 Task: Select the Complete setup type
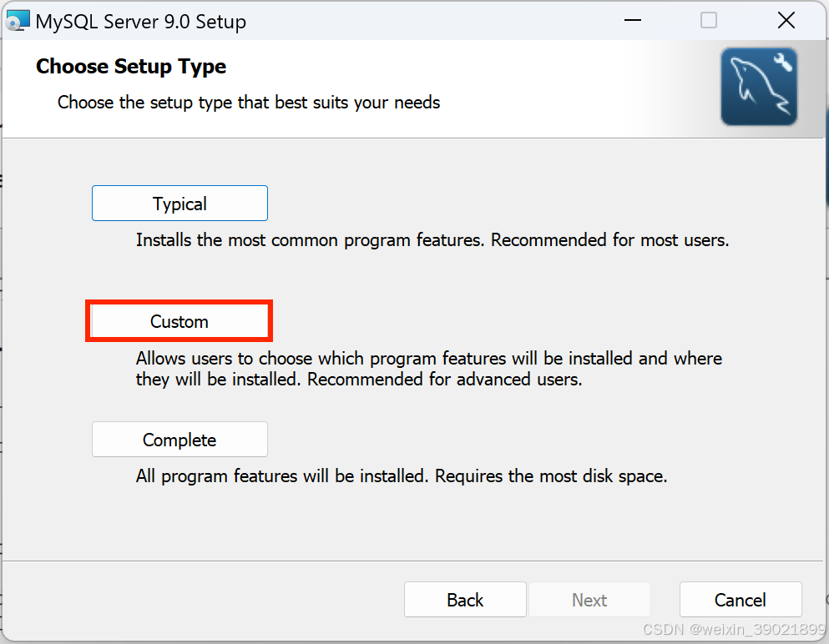click(x=179, y=439)
